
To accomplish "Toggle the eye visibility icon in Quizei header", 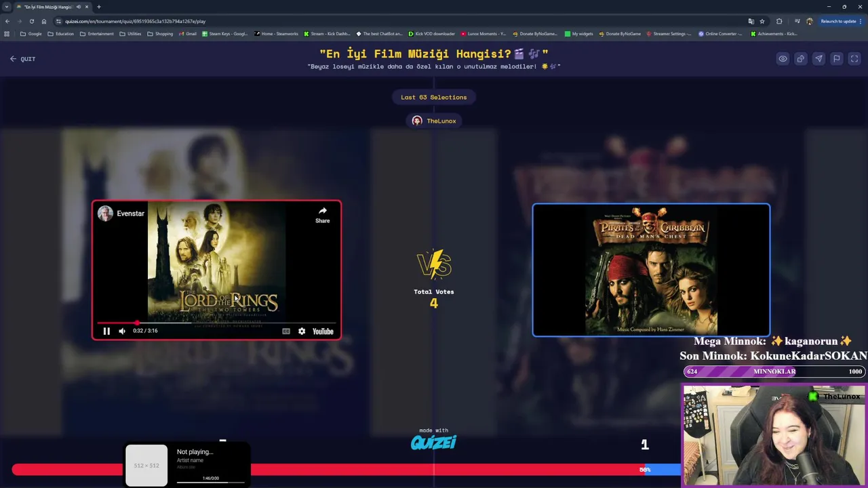I will (x=783, y=59).
